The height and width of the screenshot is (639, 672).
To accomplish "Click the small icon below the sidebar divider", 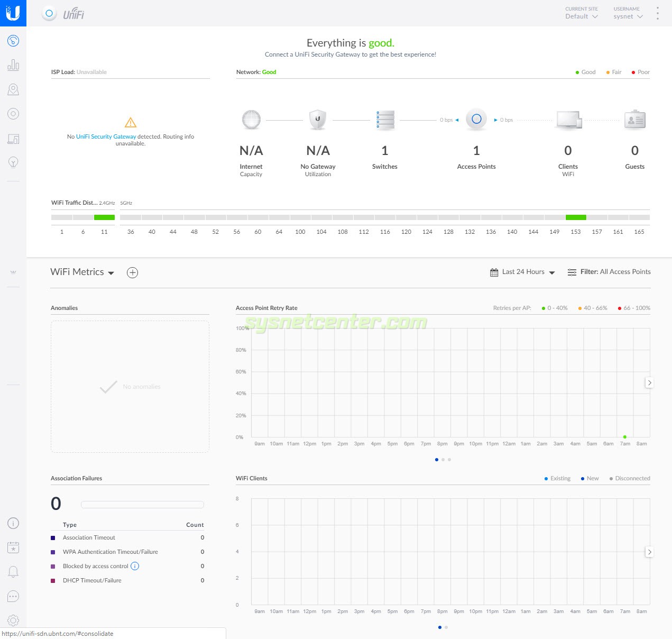I will pos(13,272).
